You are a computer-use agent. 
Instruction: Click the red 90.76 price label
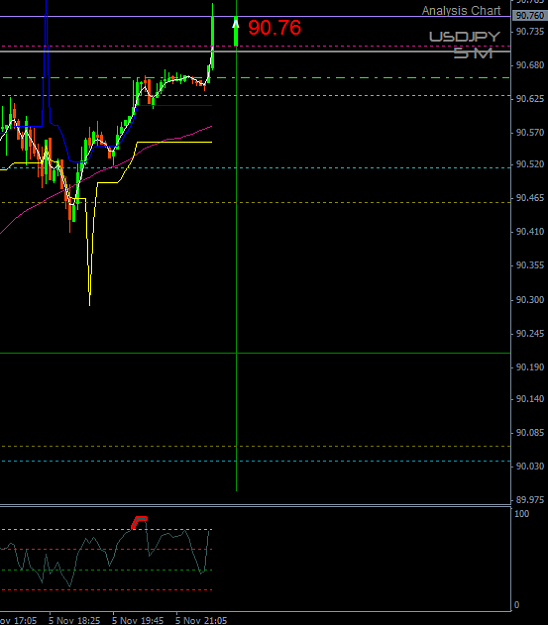click(x=275, y=28)
